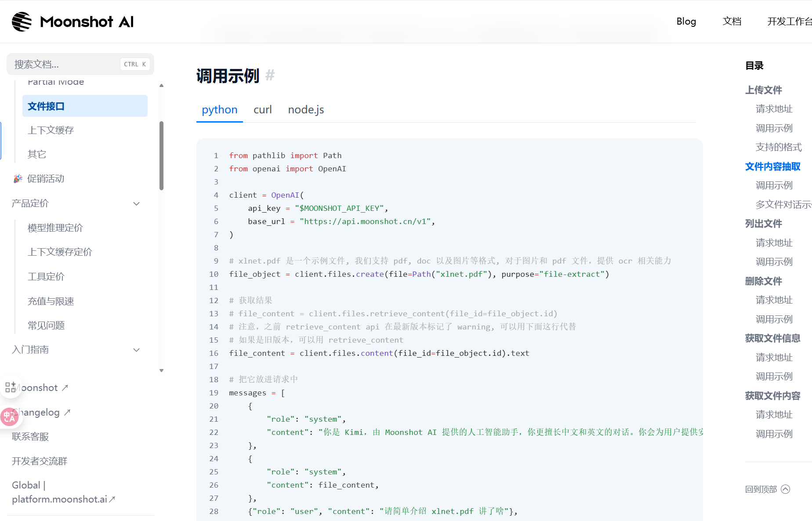Jump to 获取文件内容 in table of contents

(773, 396)
